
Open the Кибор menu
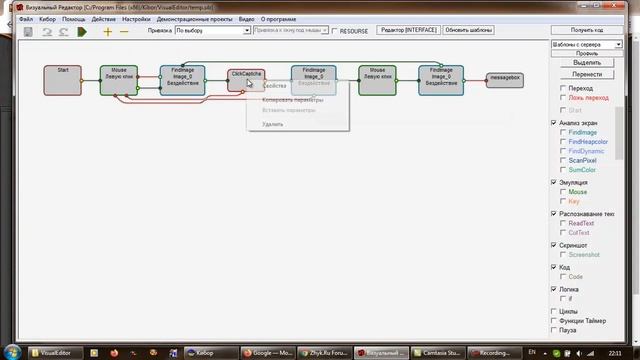point(47,19)
